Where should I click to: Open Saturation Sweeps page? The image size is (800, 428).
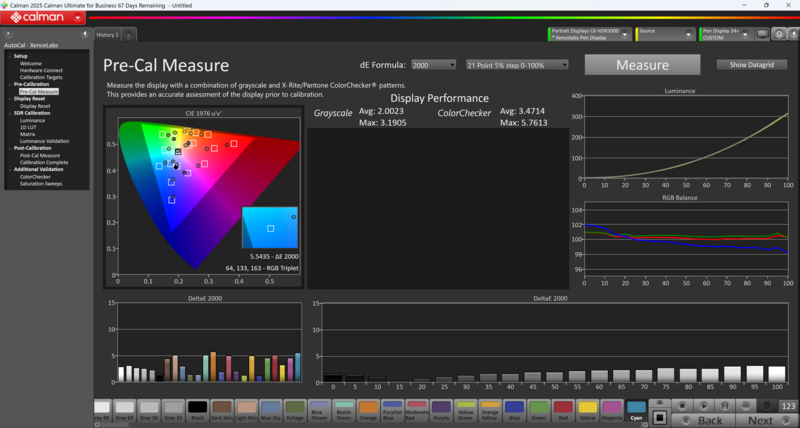pos(41,184)
